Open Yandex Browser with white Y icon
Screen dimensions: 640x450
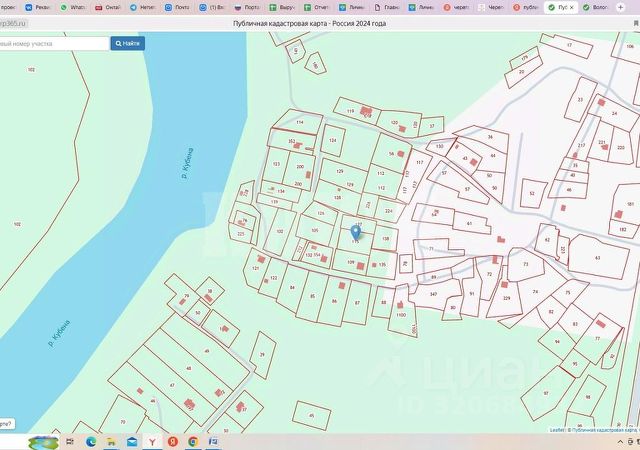(153, 441)
